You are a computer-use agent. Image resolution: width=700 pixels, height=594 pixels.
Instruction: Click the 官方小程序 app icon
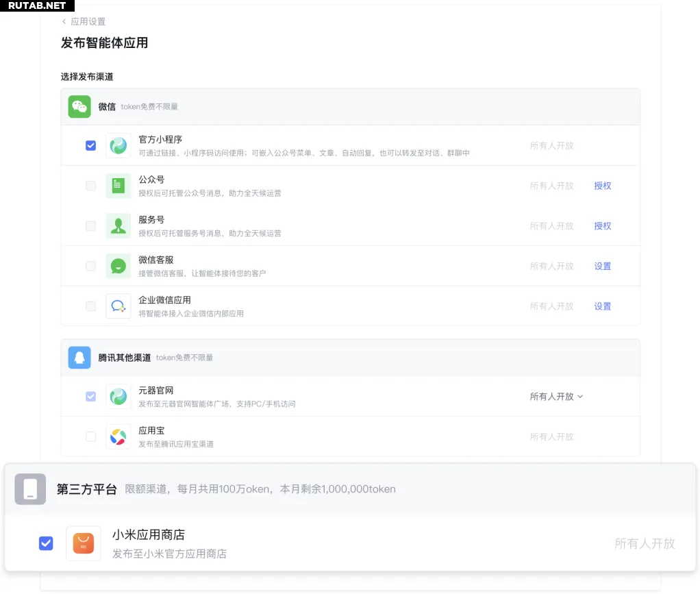[118, 146]
